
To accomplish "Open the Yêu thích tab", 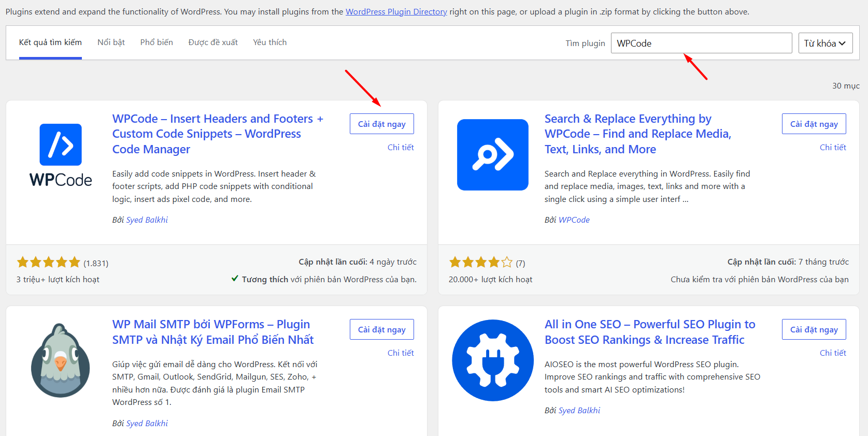I will click(x=269, y=42).
